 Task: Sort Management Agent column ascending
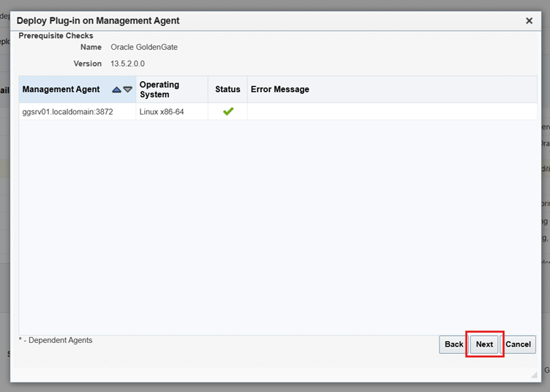(x=116, y=89)
